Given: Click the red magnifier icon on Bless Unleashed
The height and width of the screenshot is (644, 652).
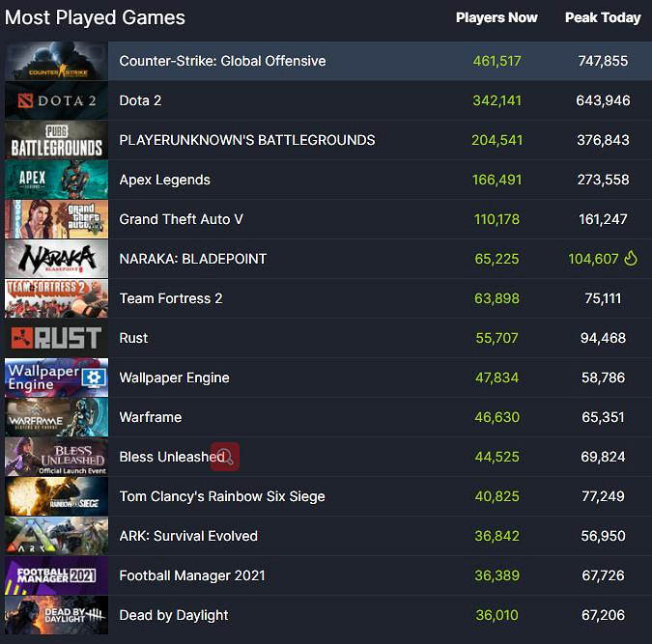Looking at the screenshot, I should point(225,457).
